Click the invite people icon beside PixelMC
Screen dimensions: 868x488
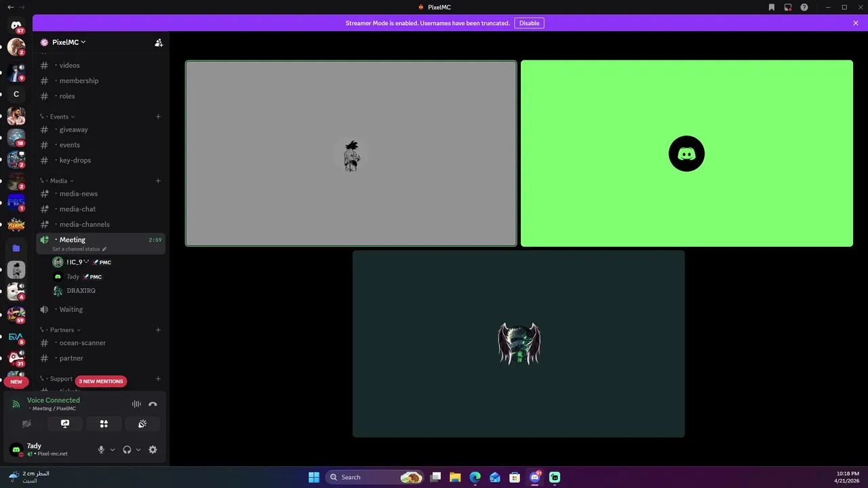[x=159, y=42]
